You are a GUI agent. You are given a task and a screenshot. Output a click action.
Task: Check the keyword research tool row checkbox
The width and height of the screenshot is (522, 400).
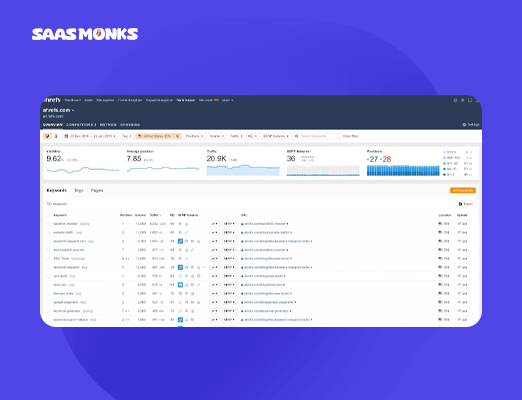click(x=48, y=241)
